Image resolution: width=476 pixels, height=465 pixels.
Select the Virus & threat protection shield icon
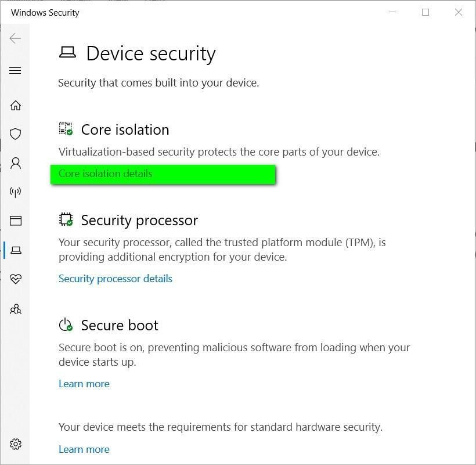(x=15, y=134)
